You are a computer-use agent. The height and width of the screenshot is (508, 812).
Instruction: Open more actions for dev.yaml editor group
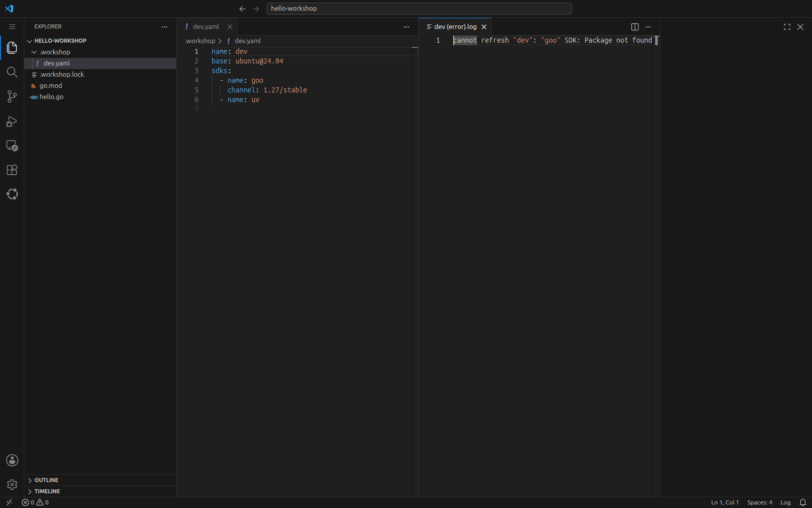407,27
